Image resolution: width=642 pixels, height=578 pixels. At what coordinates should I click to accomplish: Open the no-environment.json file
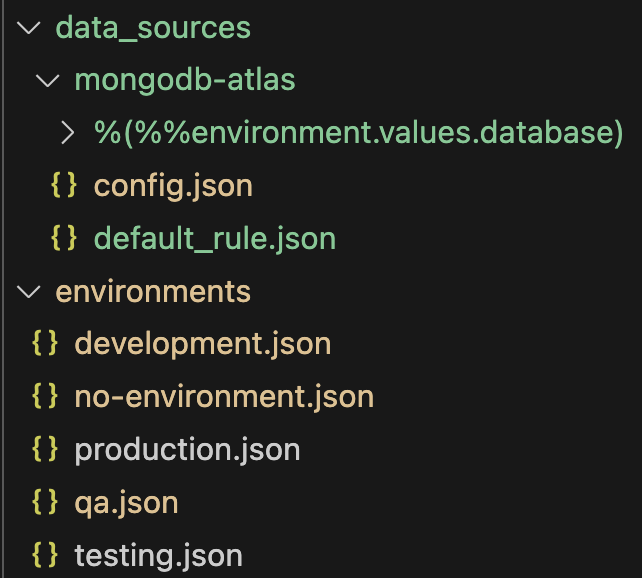224,397
